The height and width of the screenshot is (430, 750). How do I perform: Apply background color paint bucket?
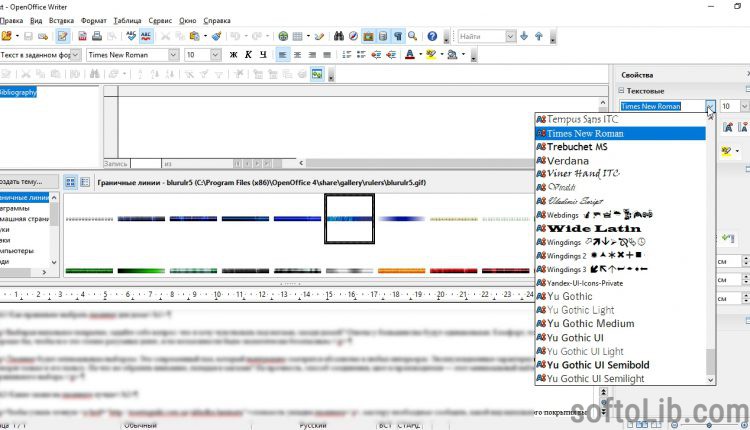click(x=452, y=55)
